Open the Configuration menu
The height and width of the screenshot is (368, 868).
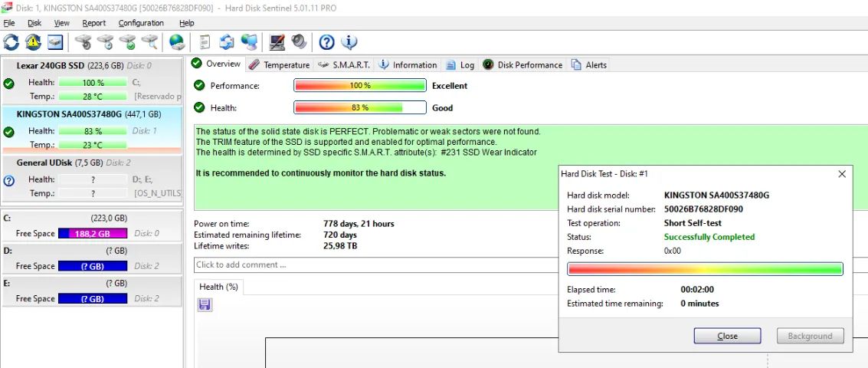point(141,23)
